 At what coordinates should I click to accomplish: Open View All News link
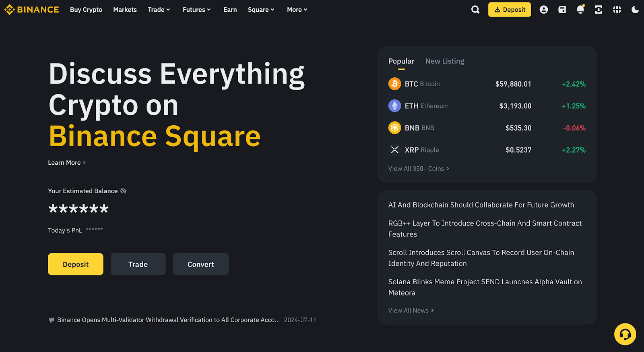[x=411, y=311]
